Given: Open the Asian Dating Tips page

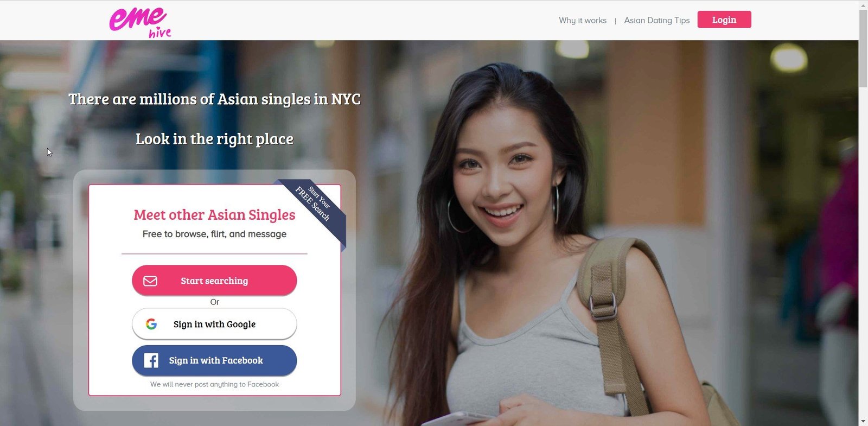Looking at the screenshot, I should click(657, 20).
